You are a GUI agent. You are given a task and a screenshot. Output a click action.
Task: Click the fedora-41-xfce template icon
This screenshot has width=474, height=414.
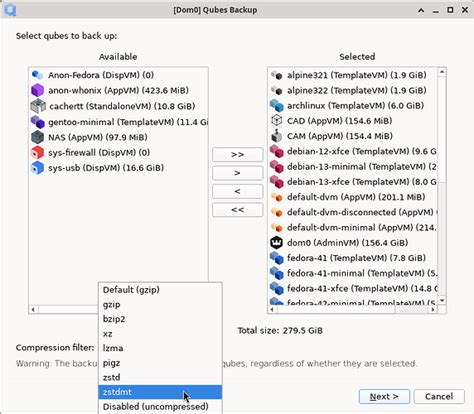click(277, 288)
